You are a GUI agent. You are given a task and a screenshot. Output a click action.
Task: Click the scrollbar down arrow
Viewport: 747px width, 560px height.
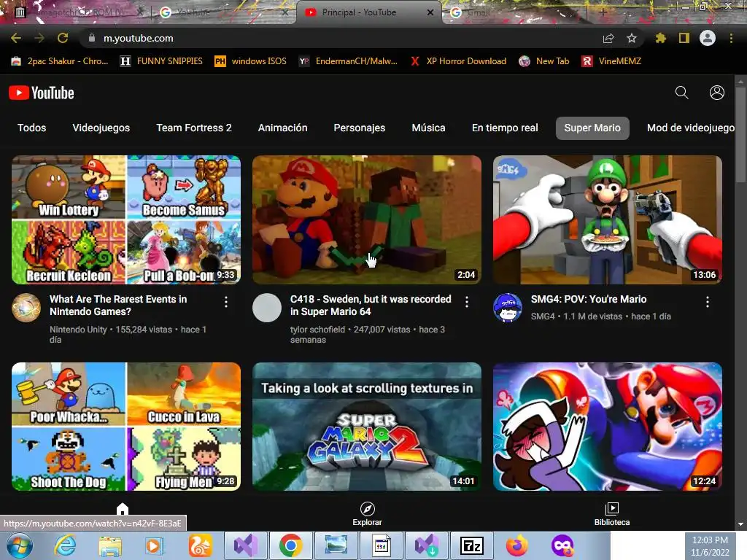pyautogui.click(x=740, y=524)
